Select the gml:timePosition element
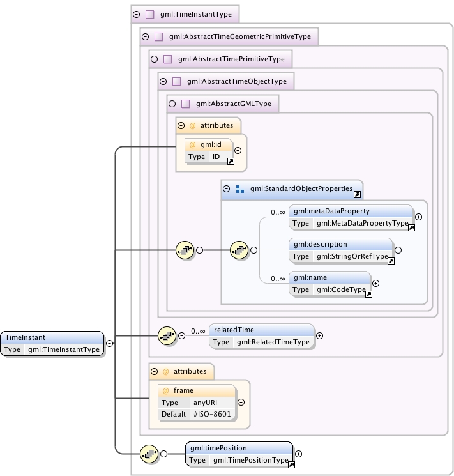 pos(239,454)
